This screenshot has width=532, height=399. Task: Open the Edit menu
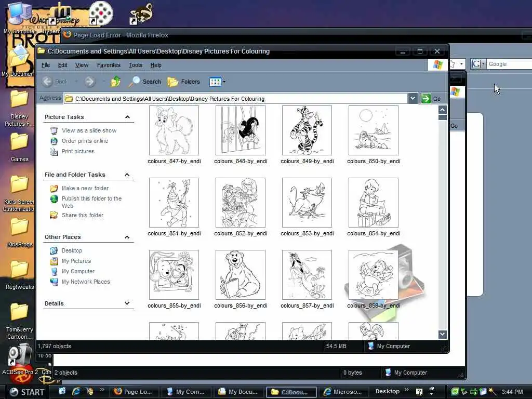tap(62, 65)
